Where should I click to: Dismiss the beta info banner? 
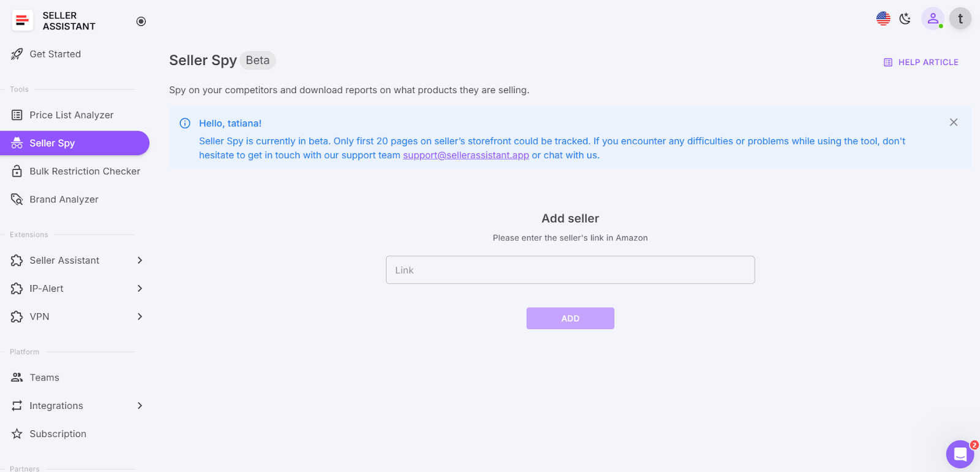tap(954, 123)
